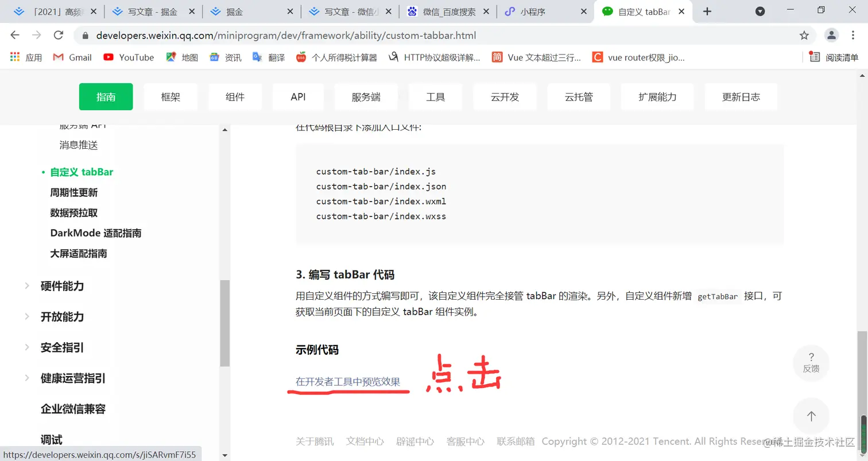
Task: Bookmark this page with the star icon
Action: click(804, 35)
